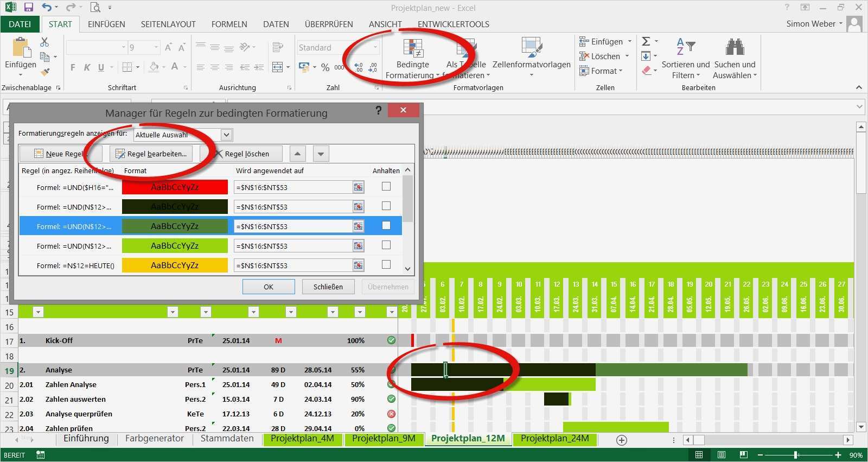868x462 pixels.
Task: Toggle Normal view in the status bar
Action: [699, 455]
